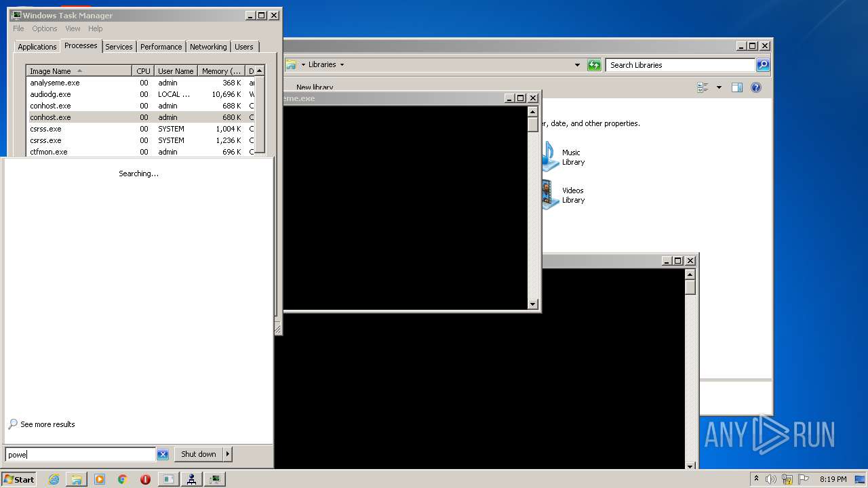Open the Videos Library item
868x488 pixels.
click(x=562, y=195)
